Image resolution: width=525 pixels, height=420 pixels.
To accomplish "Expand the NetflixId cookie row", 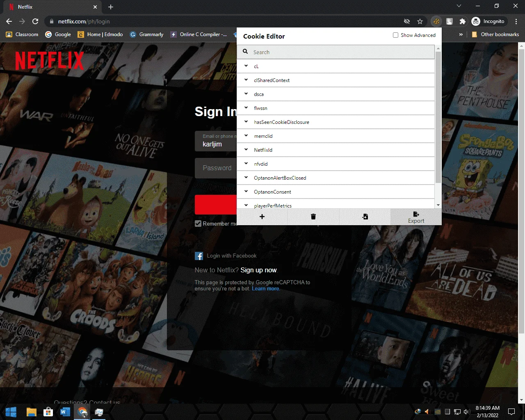I will pyautogui.click(x=336, y=150).
